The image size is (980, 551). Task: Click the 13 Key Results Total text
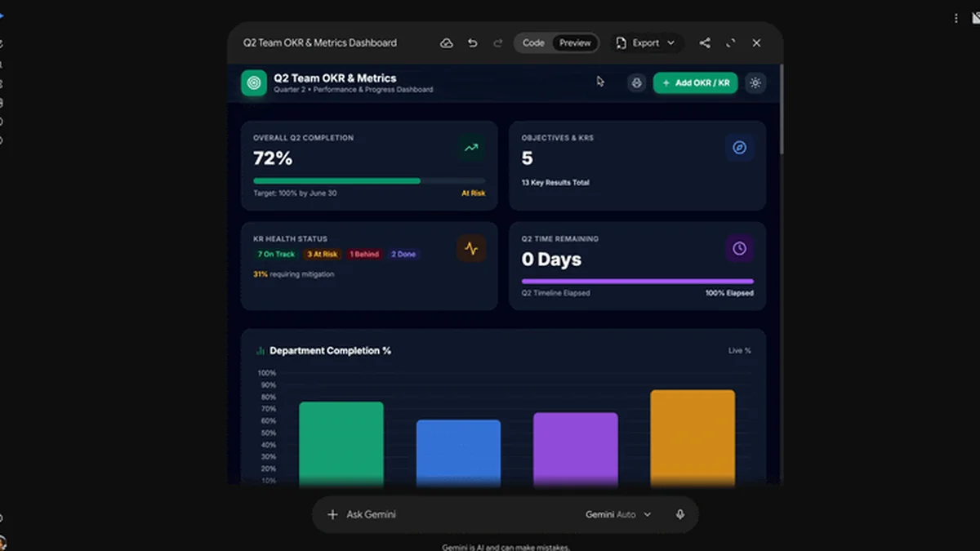coord(555,183)
